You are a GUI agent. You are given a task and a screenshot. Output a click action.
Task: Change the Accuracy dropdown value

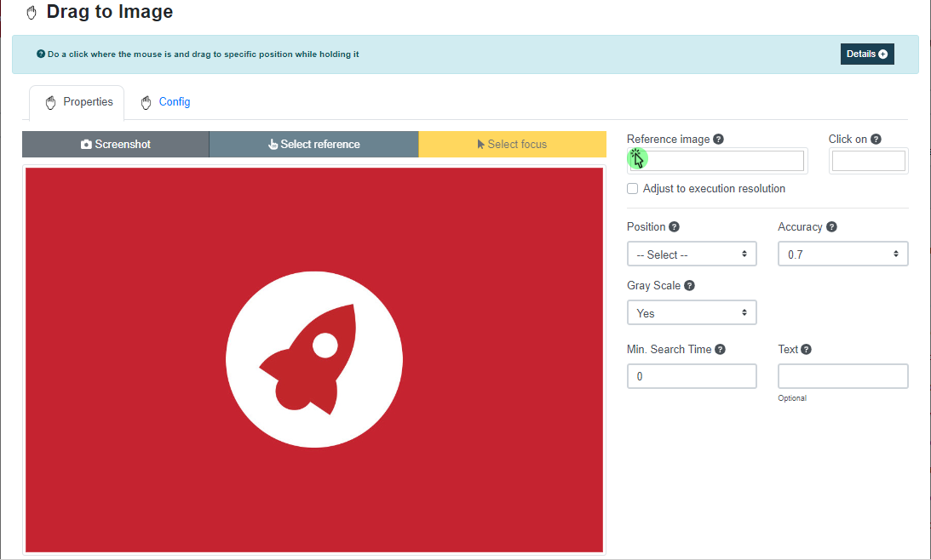click(842, 253)
